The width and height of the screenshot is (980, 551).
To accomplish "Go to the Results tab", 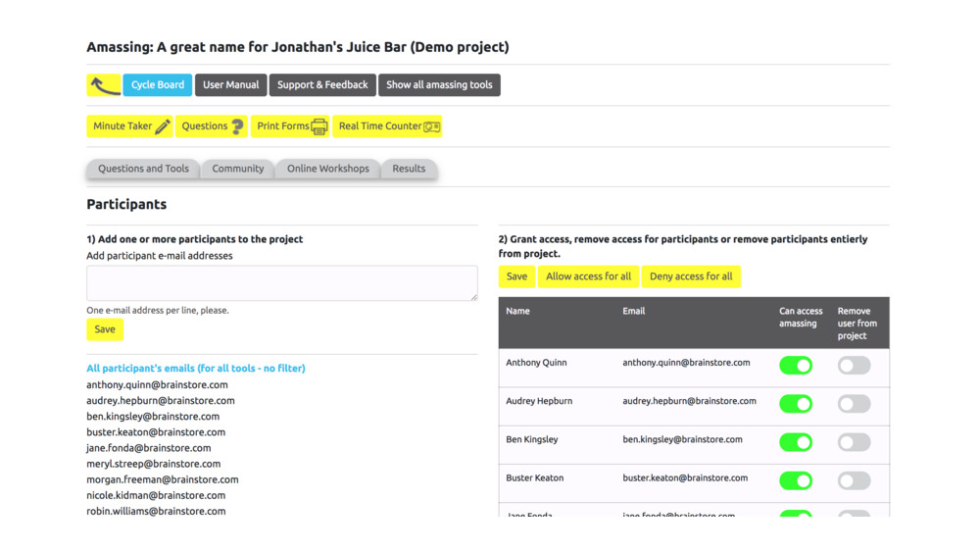I will pyautogui.click(x=409, y=169).
